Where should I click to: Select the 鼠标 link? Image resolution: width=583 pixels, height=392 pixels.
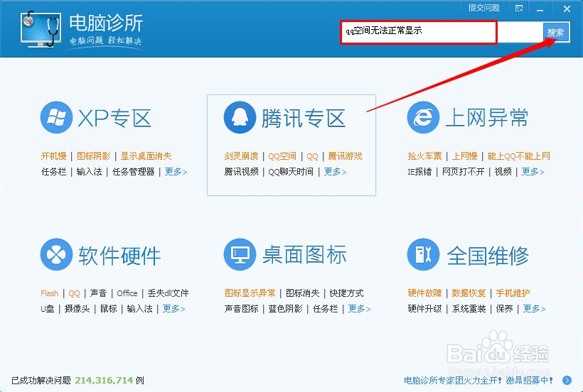tap(109, 309)
